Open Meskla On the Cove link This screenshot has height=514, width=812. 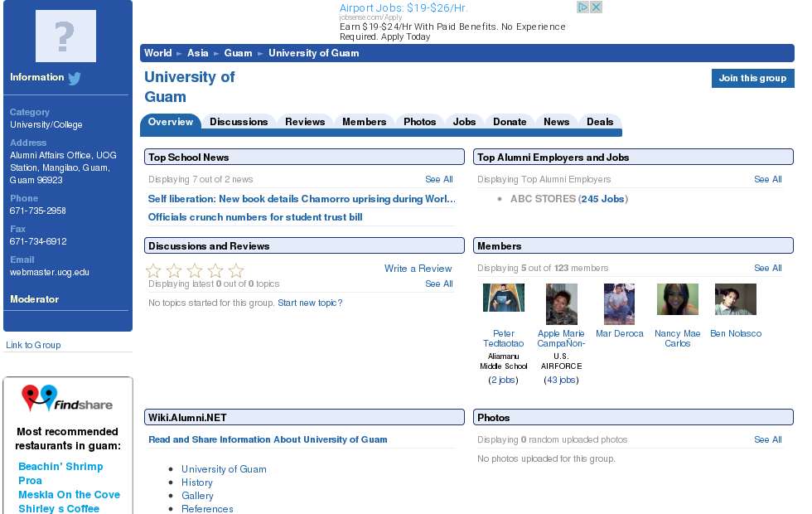coord(69,494)
